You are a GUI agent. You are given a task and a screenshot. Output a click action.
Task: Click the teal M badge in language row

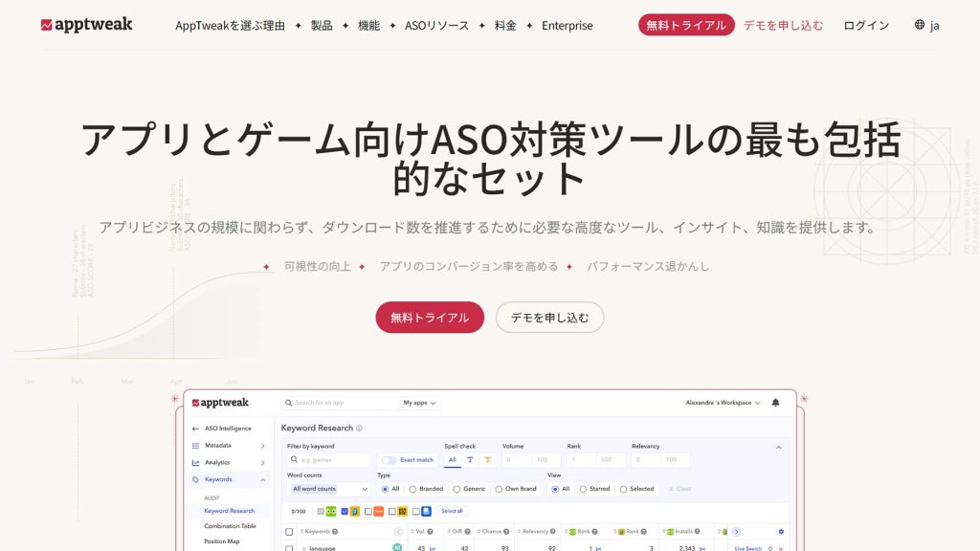tap(397, 547)
